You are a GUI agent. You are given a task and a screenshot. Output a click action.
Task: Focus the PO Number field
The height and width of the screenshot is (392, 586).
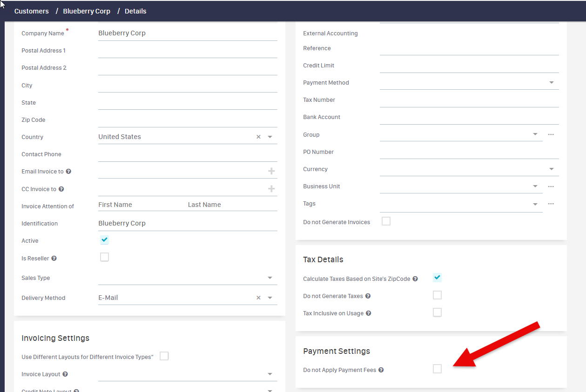point(469,152)
